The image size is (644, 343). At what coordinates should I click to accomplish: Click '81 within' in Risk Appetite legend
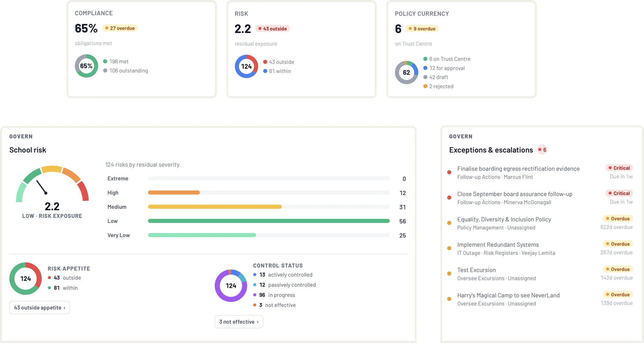pos(63,288)
